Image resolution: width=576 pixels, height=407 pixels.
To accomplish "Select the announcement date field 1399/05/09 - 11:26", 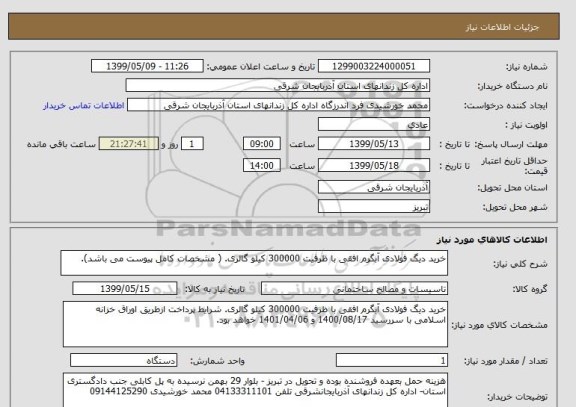I will pyautogui.click(x=147, y=66).
